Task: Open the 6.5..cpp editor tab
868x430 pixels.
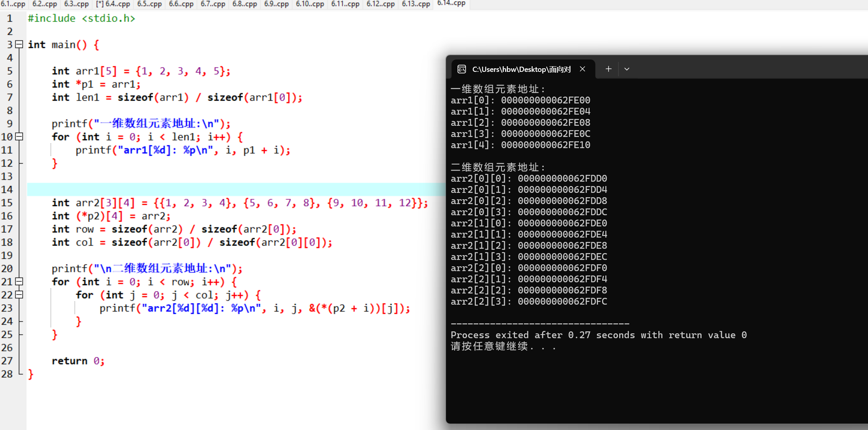Action: click(x=149, y=4)
